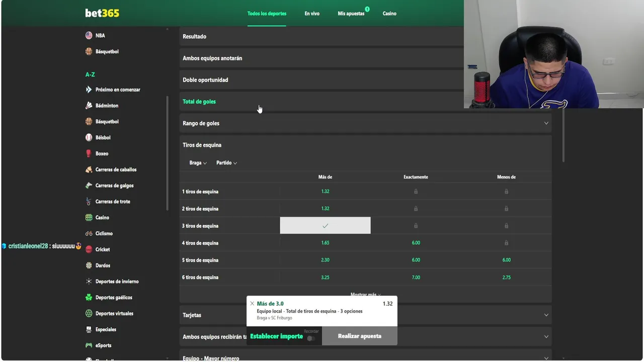Click the Realizar apuesta button
This screenshot has height=362, width=644.
[360, 336]
